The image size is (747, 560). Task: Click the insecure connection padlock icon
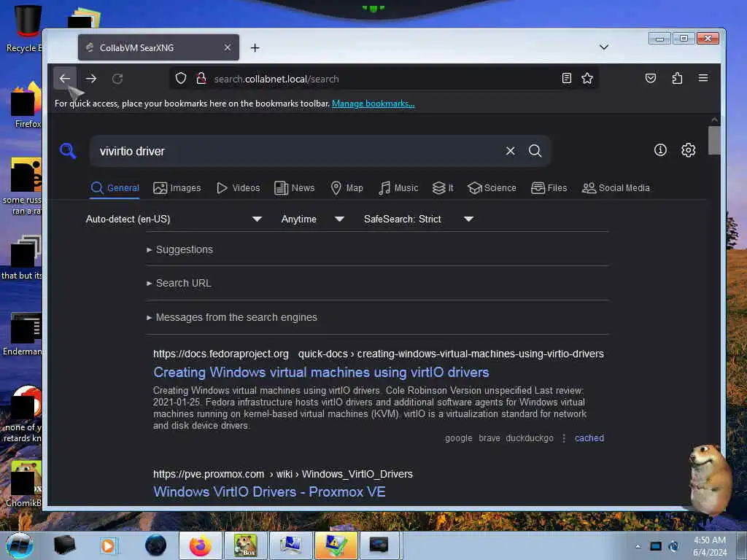(201, 79)
